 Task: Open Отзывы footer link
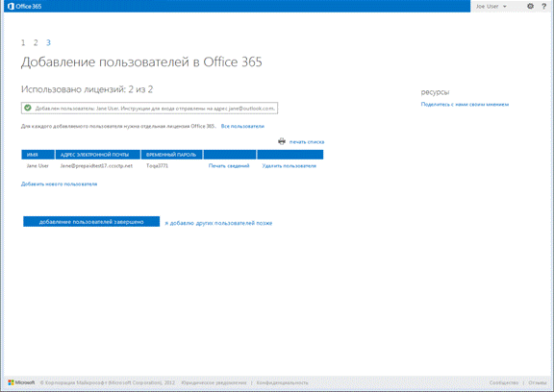[538, 382]
